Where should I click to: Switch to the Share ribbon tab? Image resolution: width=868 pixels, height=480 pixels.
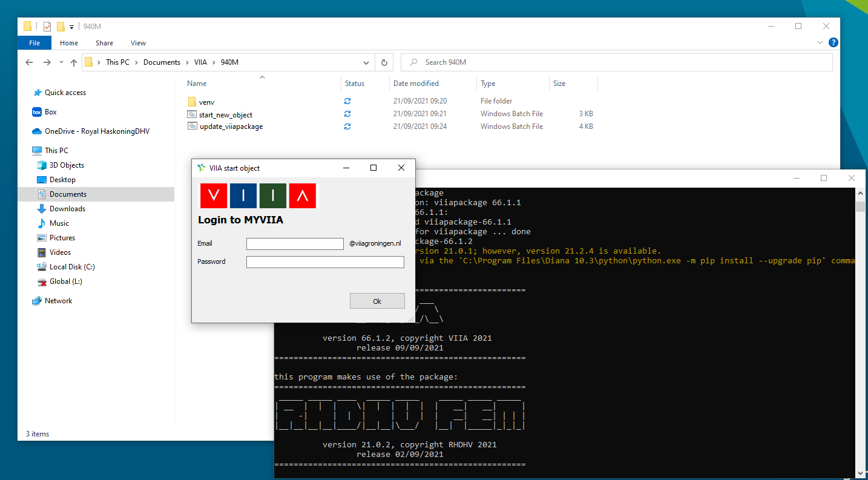coord(104,43)
